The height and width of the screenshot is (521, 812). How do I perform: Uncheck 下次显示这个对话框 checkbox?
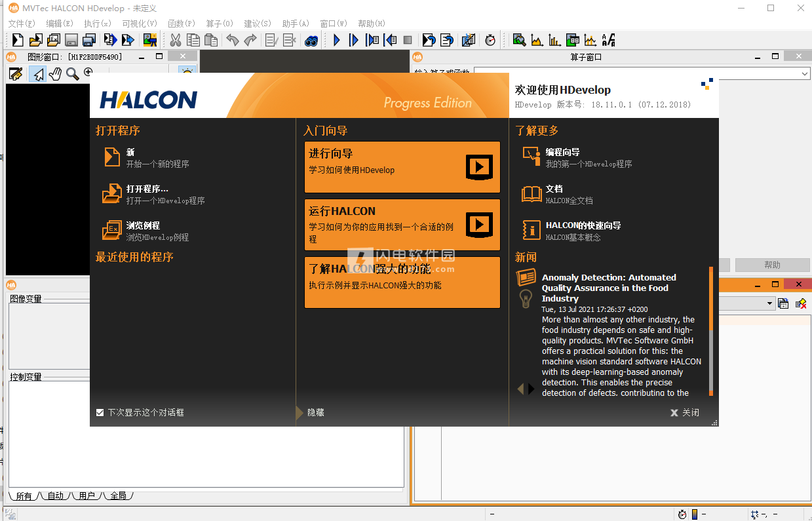(100, 412)
